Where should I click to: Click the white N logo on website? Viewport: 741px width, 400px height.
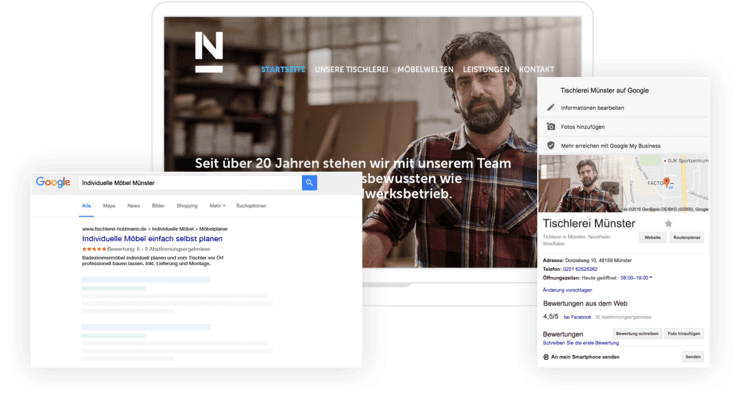(209, 52)
